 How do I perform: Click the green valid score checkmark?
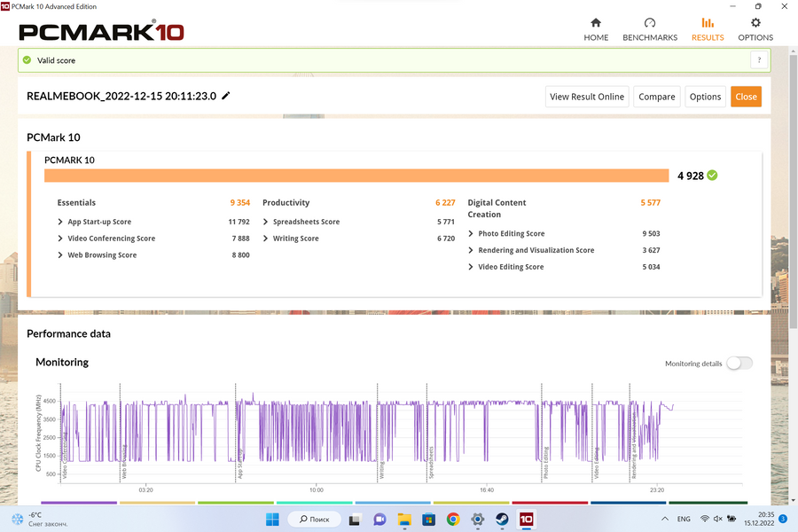[x=27, y=60]
